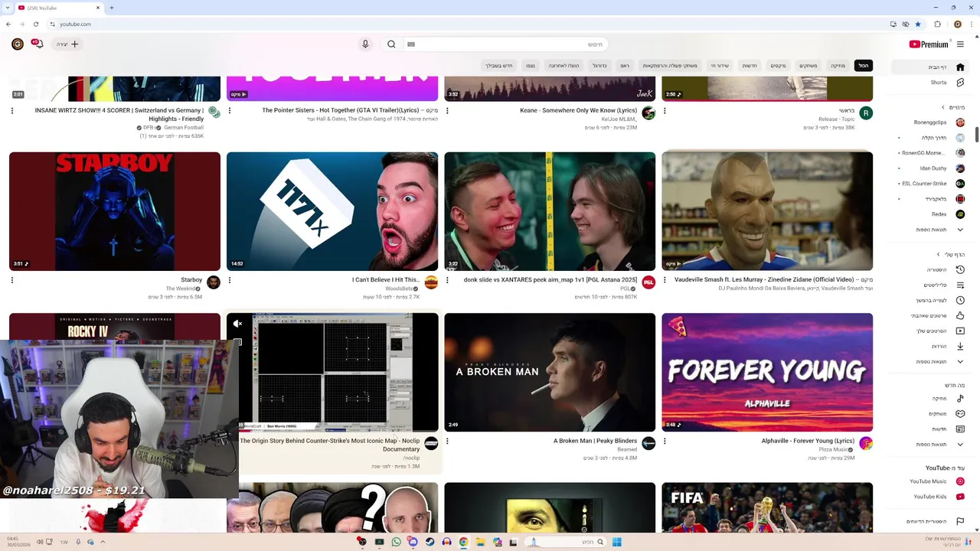Unmute the Noclip preview video
Screen dimensions: 980x551
pos(237,324)
